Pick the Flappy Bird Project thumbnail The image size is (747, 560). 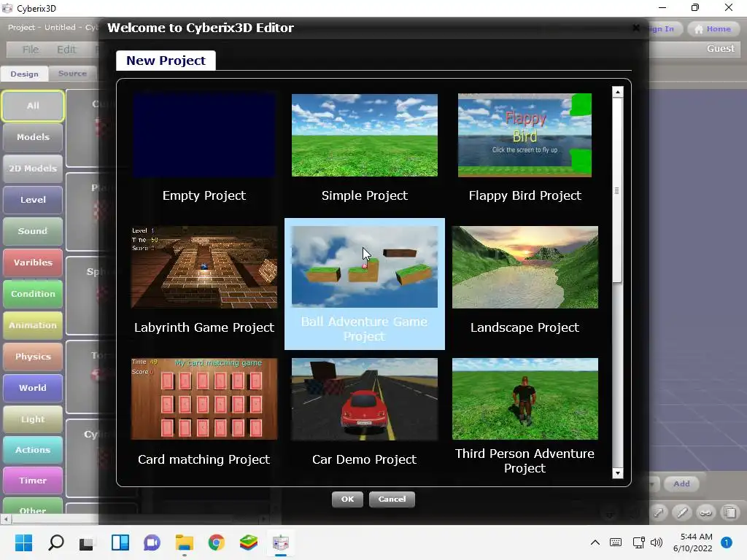pos(525,135)
